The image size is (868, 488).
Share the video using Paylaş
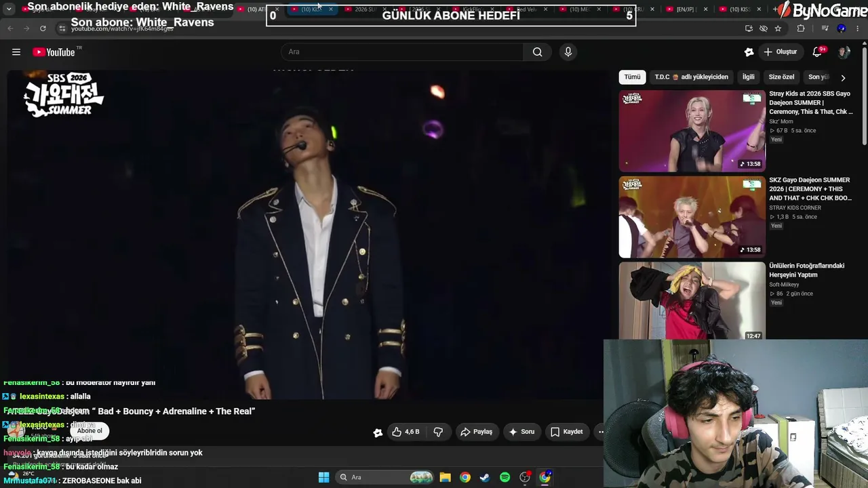pos(476,432)
